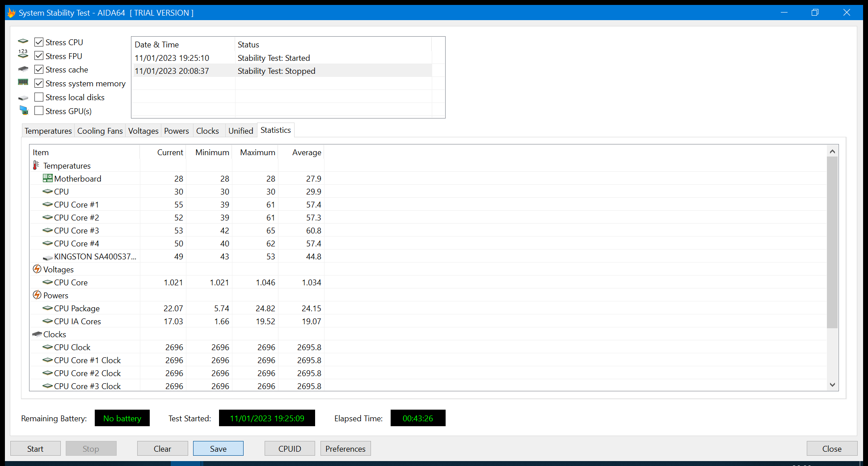Click the Clear button

tap(163, 449)
